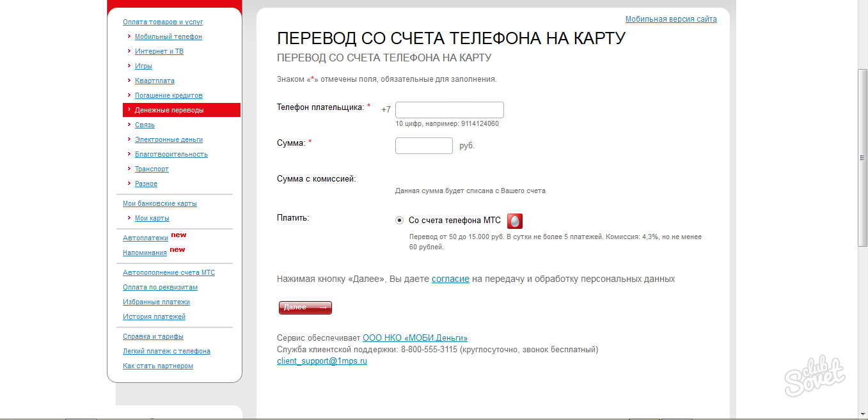Focus the 'Телефон плательщика' input field
The height and width of the screenshot is (420, 868).
[450, 110]
